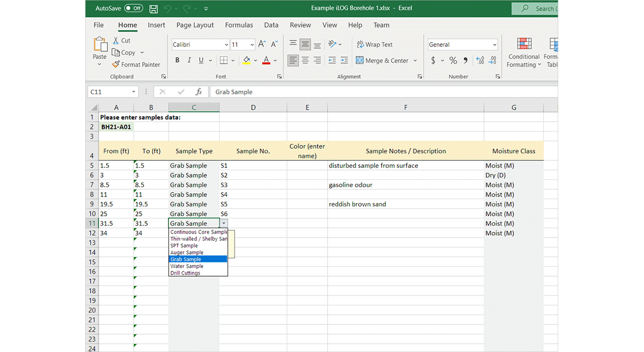Click the formula bar with Grab Sample
Viewport: 644px width, 352px height.
[383, 91]
